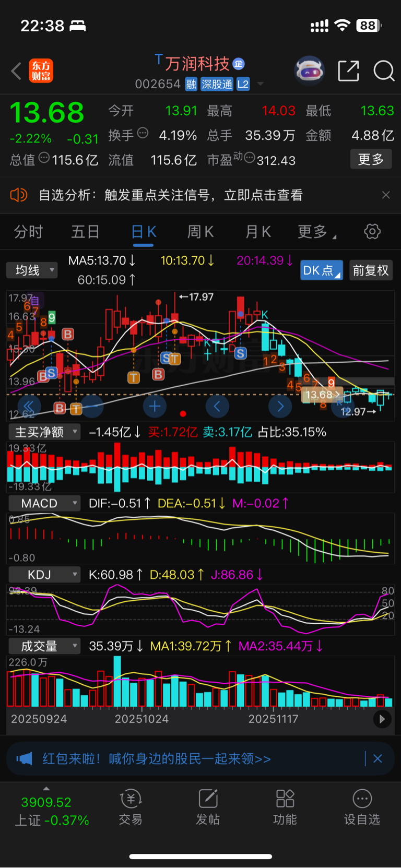Tap the 市盈 info icon
401x868 pixels.
249,158
